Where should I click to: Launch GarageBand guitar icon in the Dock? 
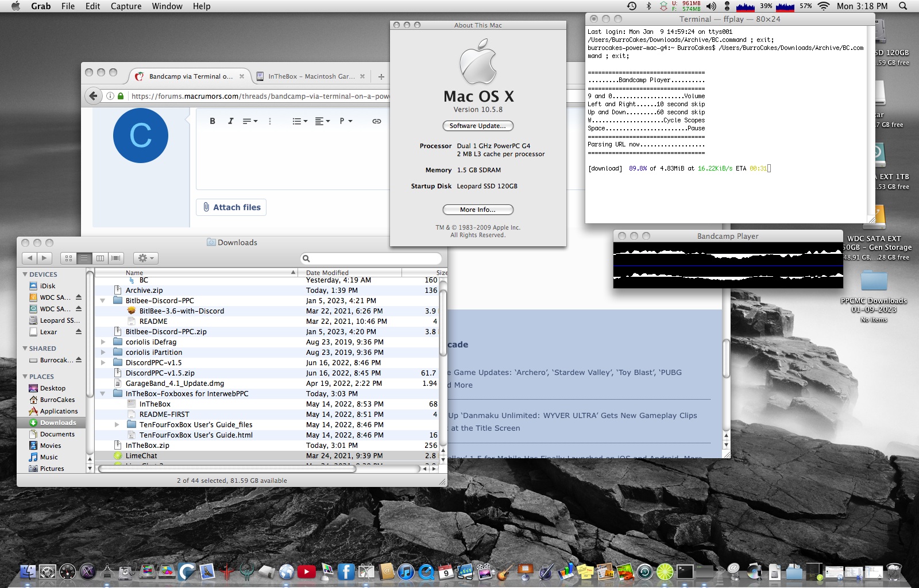[x=504, y=571]
